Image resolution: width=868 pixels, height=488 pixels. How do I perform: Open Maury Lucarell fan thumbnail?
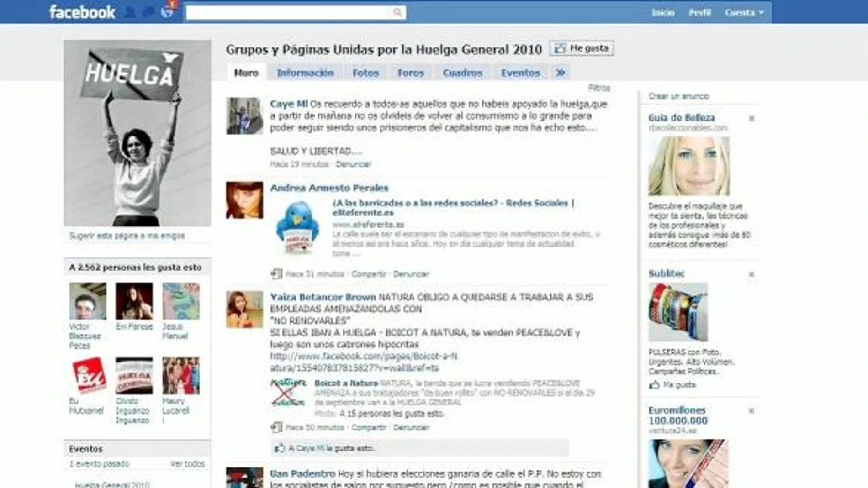click(x=181, y=376)
